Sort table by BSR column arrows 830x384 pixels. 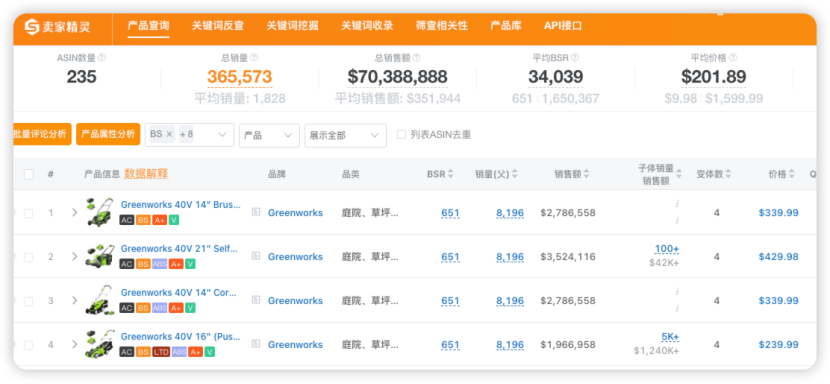(x=450, y=174)
